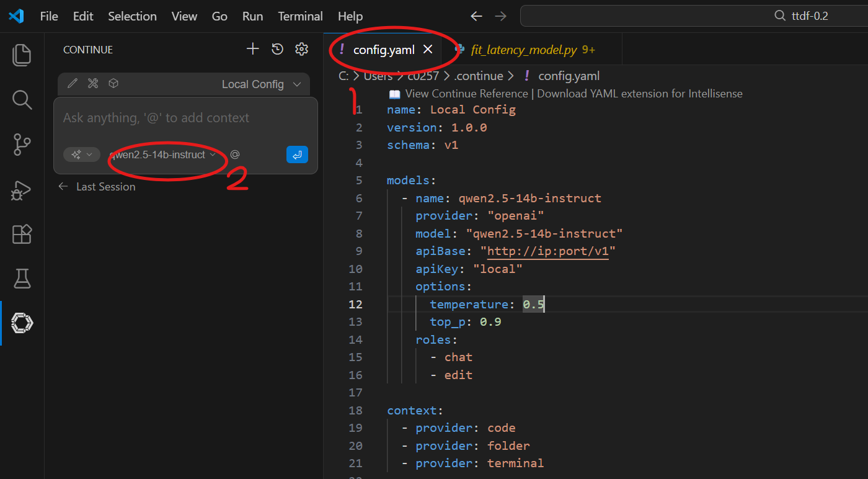This screenshot has width=868, height=479.
Task: Click the http://ip:port/v1 apiBase URL
Action: [547, 251]
